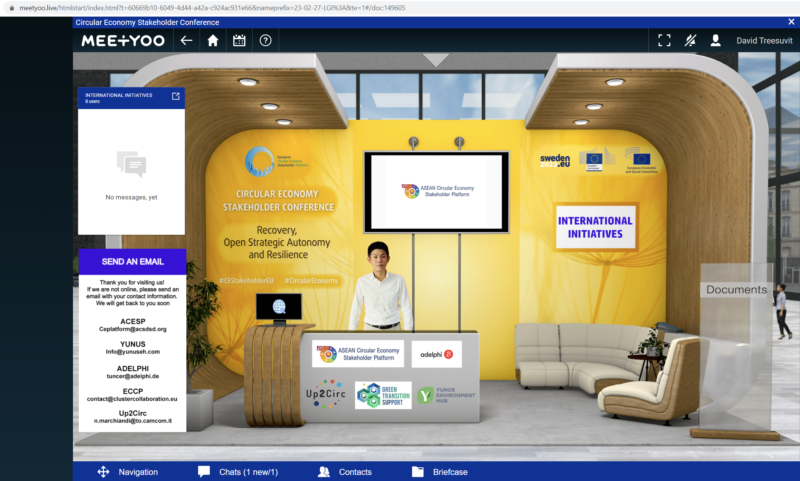This screenshot has height=481, width=800.
Task: Open the Navigation menu
Action: [128, 471]
